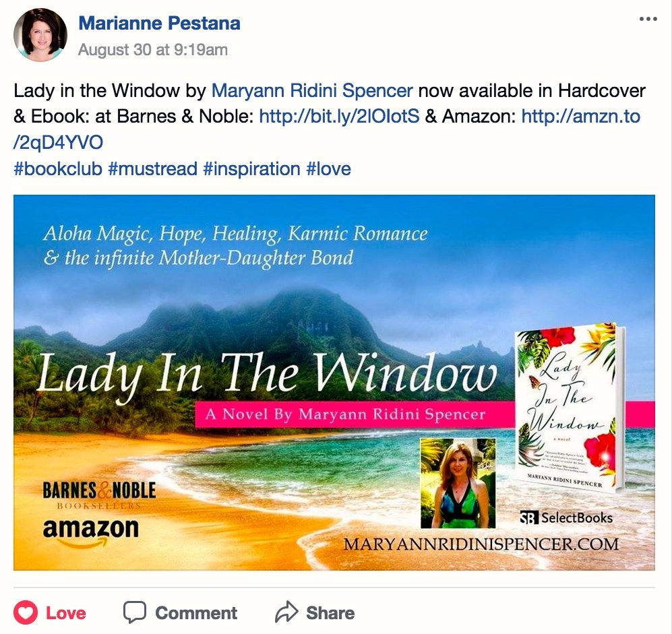The image size is (672, 634).
Task: Open the August 30 post timestamp
Action: click(x=152, y=50)
